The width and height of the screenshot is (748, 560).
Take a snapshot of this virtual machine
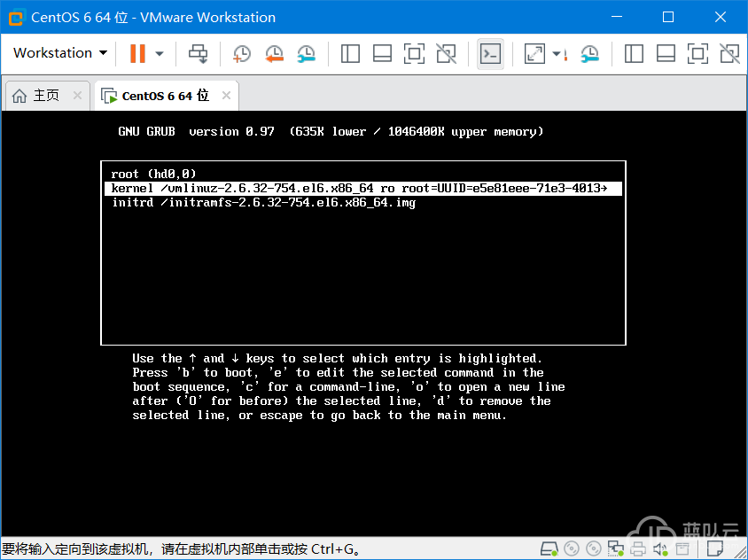point(242,53)
